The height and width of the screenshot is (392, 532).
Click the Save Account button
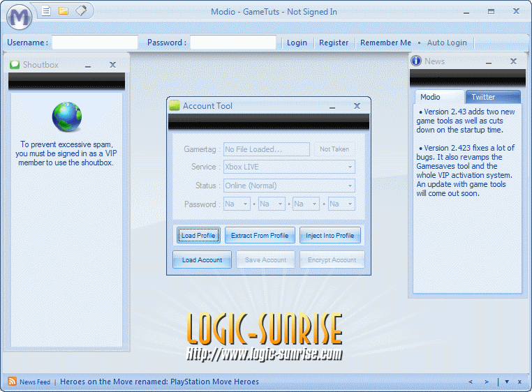pyautogui.click(x=266, y=259)
